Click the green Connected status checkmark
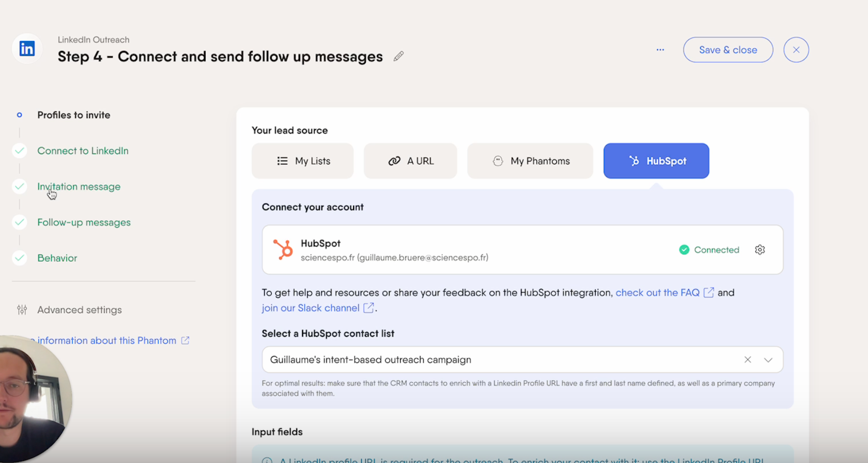This screenshot has width=868, height=463. pyautogui.click(x=684, y=250)
